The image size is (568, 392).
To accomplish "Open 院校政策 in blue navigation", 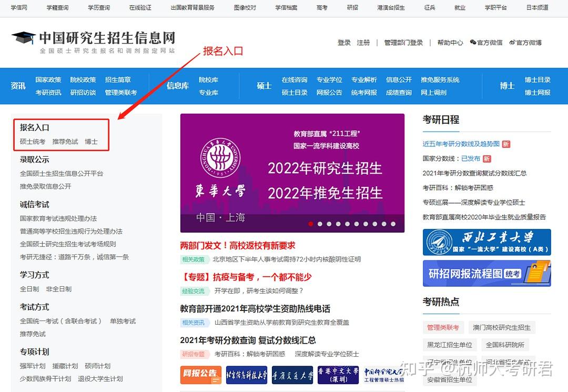I will point(83,79).
